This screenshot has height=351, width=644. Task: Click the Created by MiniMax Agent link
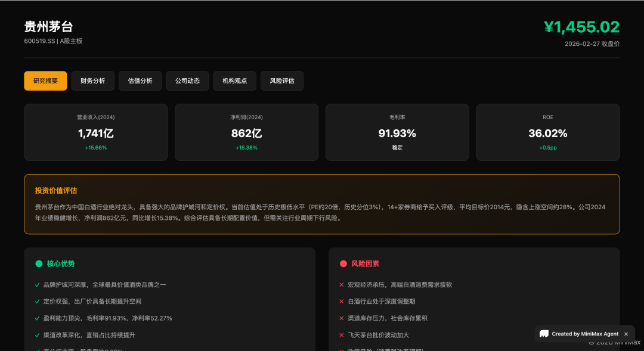coord(585,334)
